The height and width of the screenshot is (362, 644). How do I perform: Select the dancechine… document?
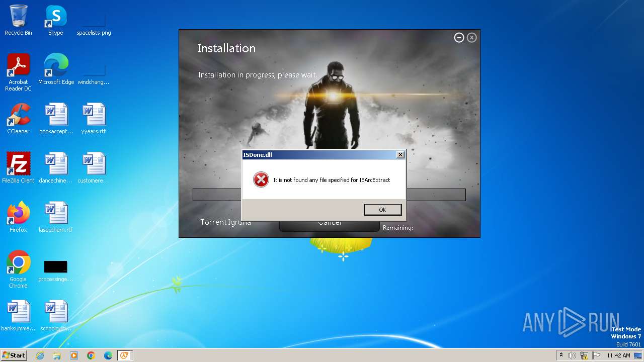point(56,168)
